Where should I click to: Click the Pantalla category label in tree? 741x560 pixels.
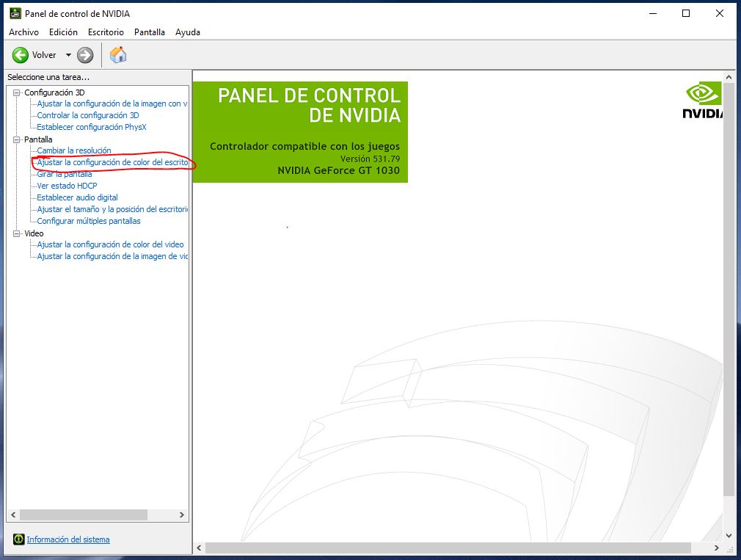point(38,139)
